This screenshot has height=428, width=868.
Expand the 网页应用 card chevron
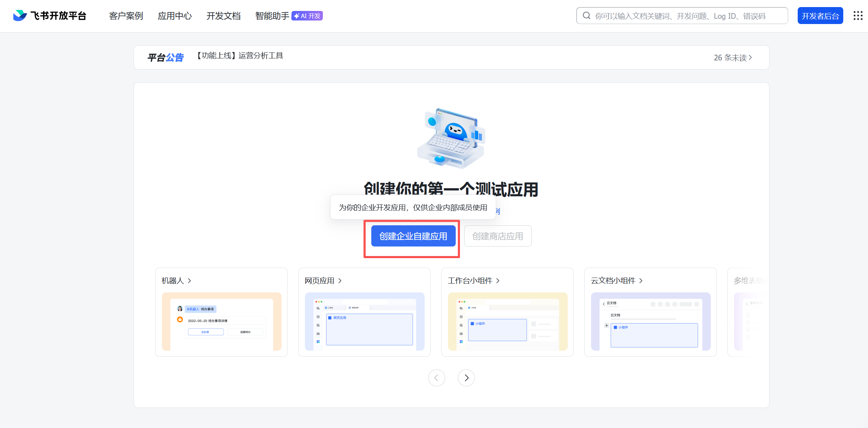(340, 281)
